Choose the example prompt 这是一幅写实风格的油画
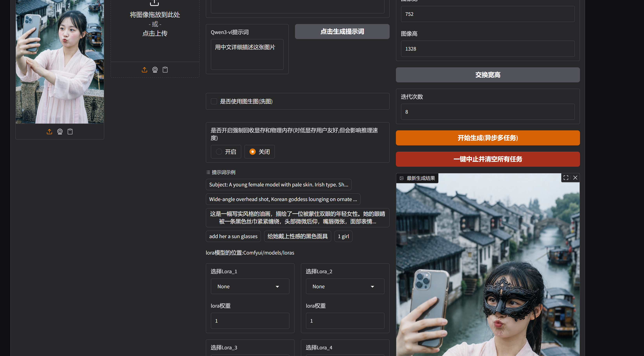Screen dimensions: 644x356 pos(298,218)
